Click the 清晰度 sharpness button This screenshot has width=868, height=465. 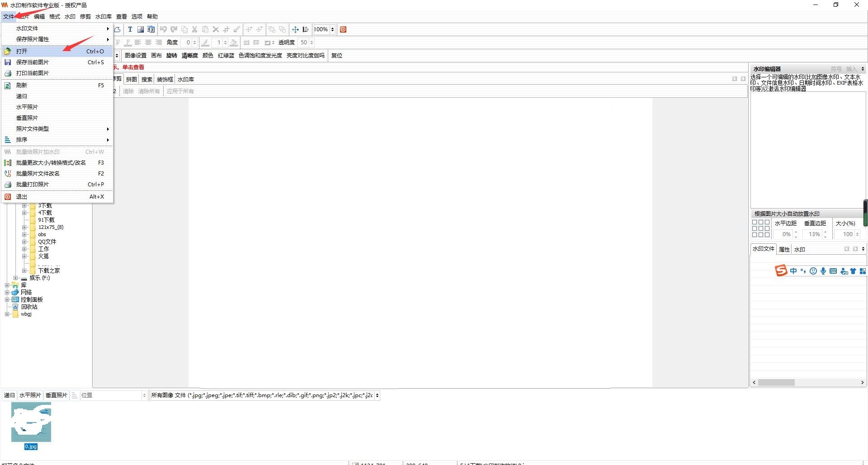click(190, 56)
